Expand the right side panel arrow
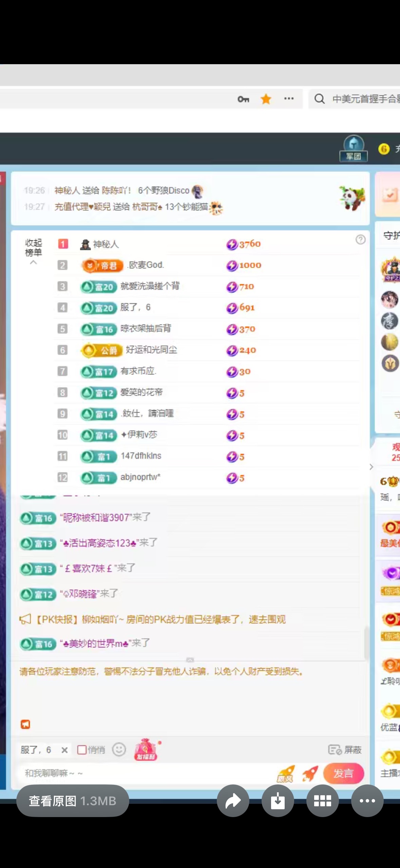 [x=371, y=467]
